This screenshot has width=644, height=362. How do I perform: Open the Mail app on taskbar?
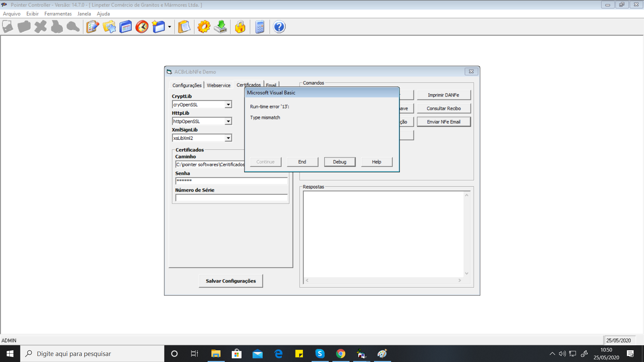[257, 354]
